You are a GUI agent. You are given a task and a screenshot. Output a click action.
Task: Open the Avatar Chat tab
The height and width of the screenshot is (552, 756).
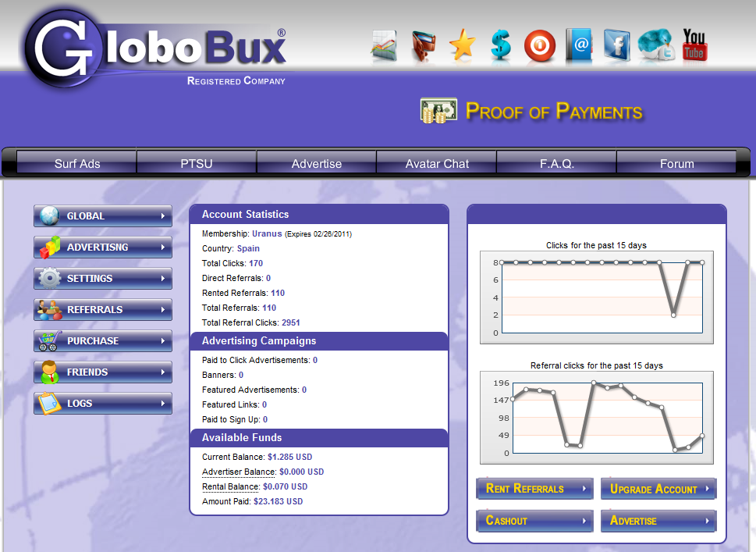(437, 164)
